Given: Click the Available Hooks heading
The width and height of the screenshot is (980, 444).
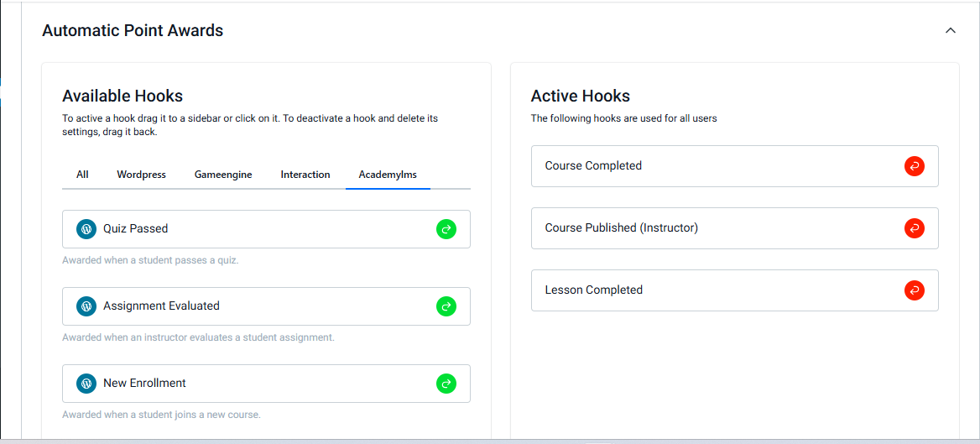Looking at the screenshot, I should 122,96.
